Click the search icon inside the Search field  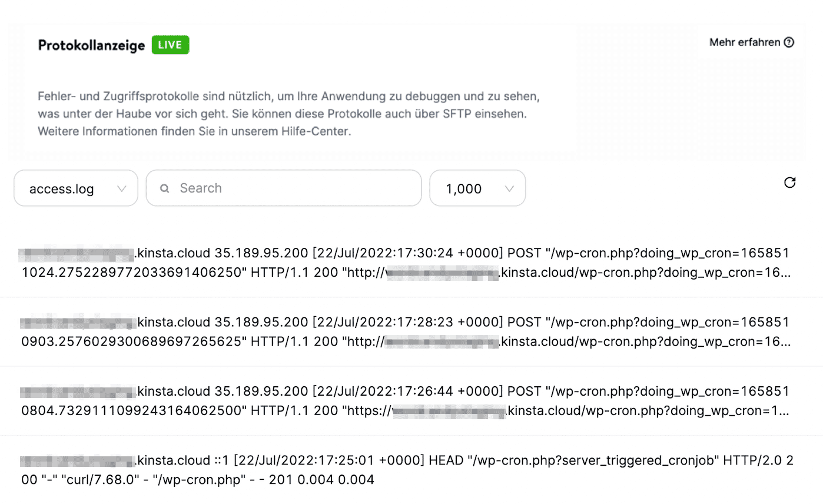tap(164, 187)
